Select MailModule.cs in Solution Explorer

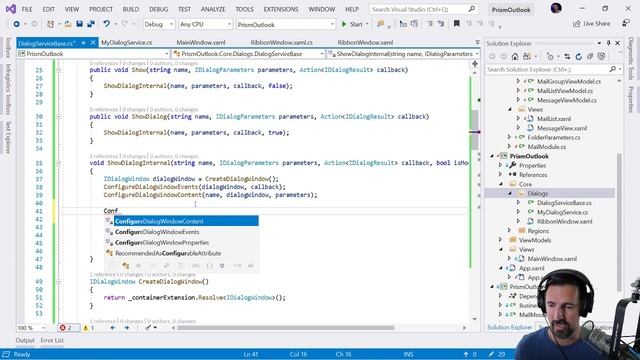pyautogui.click(x=547, y=147)
